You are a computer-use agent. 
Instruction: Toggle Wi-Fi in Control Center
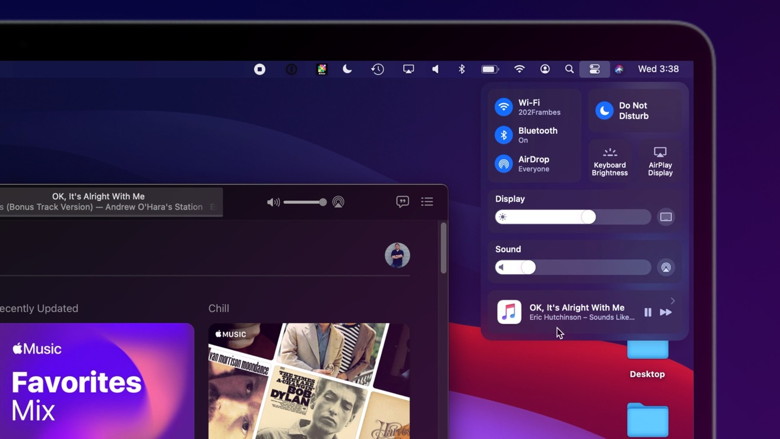504,107
